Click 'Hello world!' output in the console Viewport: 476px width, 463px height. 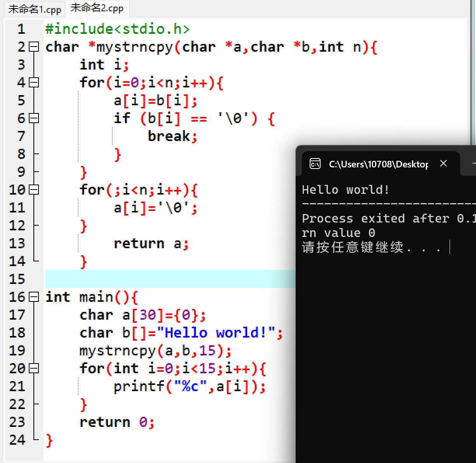tap(345, 190)
